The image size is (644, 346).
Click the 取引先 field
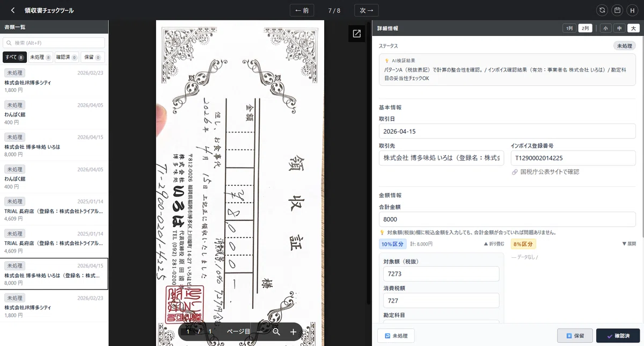pos(442,158)
